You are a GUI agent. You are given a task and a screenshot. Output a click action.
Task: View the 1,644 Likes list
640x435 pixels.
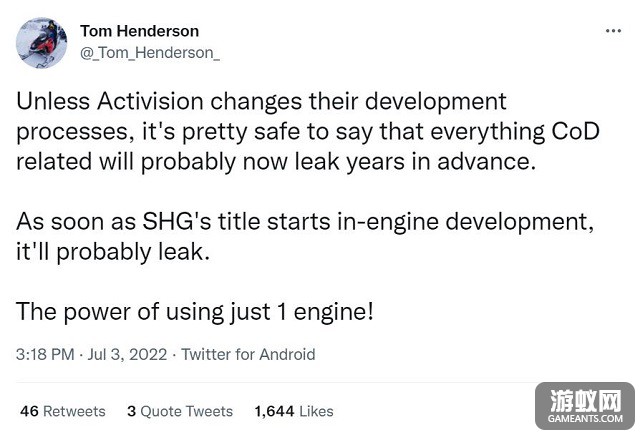[x=294, y=411]
